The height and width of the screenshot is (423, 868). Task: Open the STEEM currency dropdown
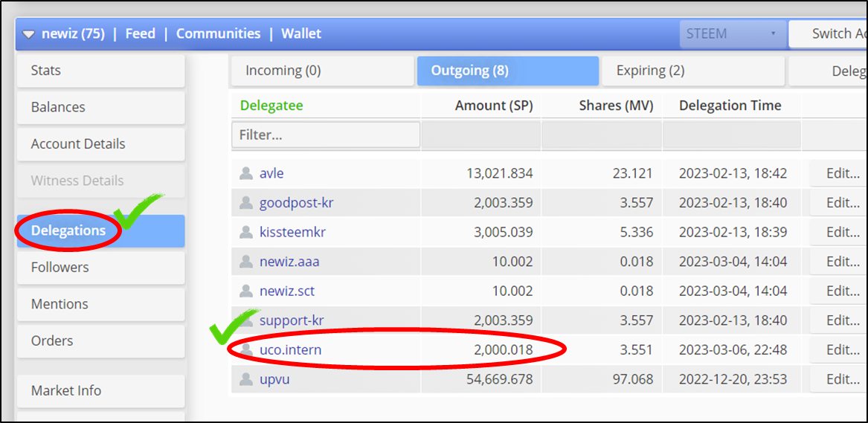pos(733,33)
